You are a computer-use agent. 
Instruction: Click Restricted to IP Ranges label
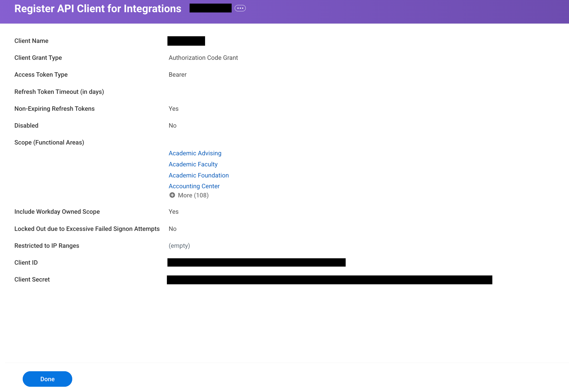coord(46,246)
